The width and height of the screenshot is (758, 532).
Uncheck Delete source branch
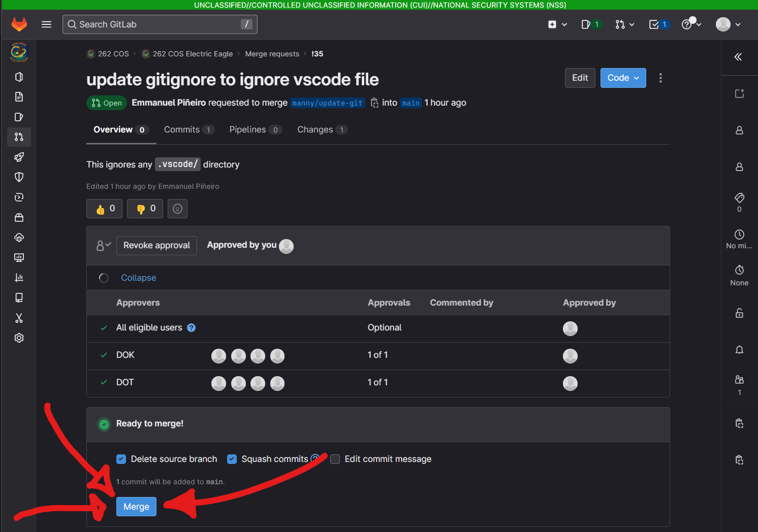[x=121, y=459]
